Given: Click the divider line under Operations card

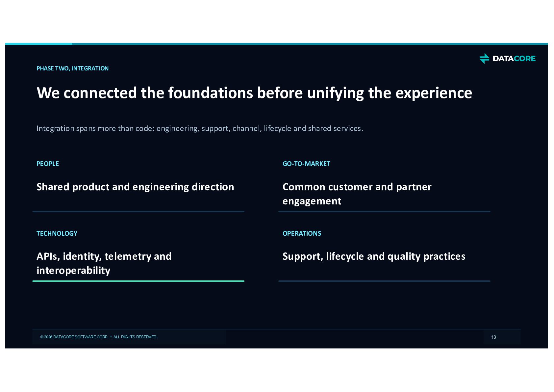Looking at the screenshot, I should pos(384,281).
